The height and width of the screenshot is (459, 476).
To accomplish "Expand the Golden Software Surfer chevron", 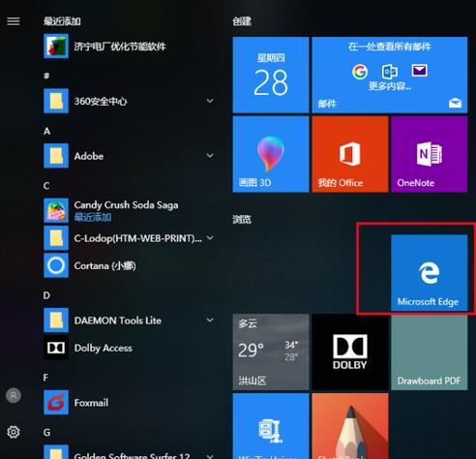I will (x=210, y=456).
